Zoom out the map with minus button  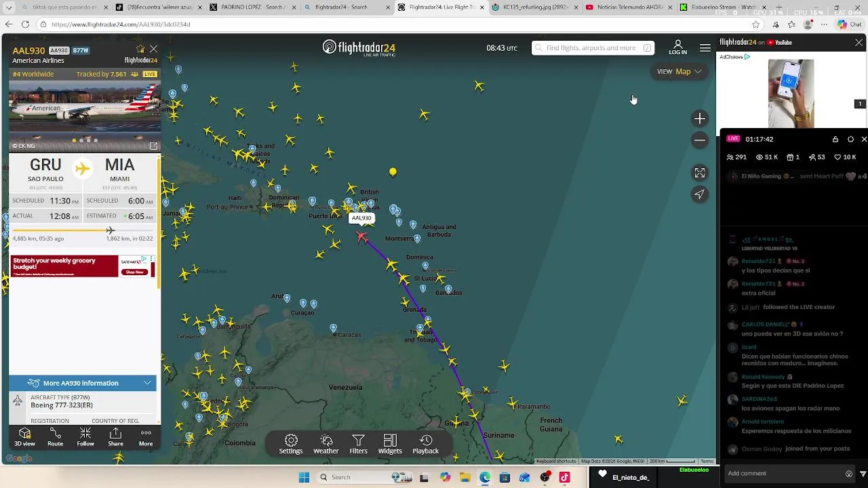[x=700, y=140]
